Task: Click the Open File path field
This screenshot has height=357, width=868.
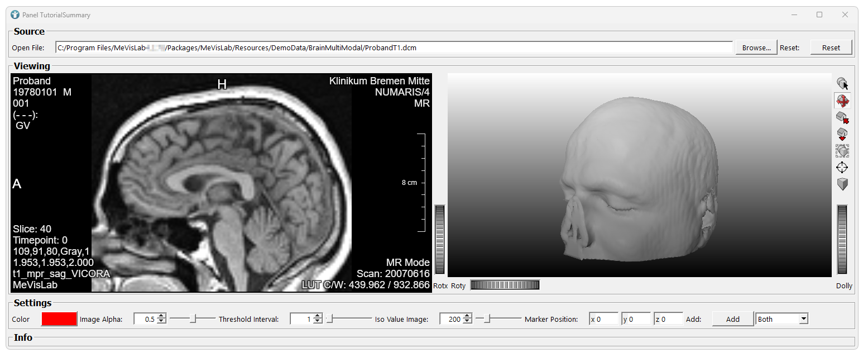Action: (394, 47)
